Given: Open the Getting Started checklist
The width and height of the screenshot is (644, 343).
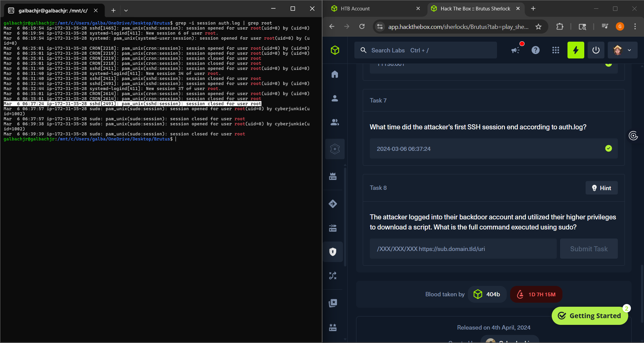Looking at the screenshot, I should [590, 316].
